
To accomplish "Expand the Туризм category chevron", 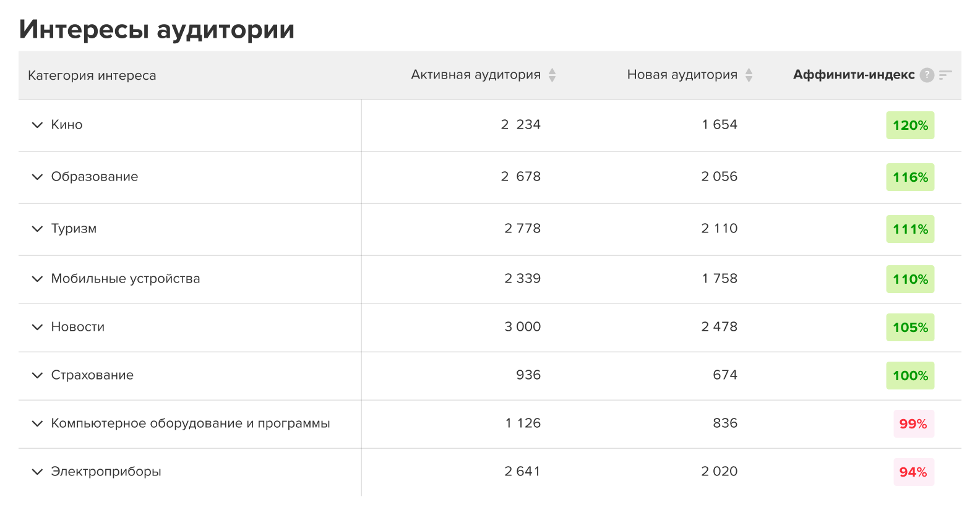I will (x=37, y=229).
